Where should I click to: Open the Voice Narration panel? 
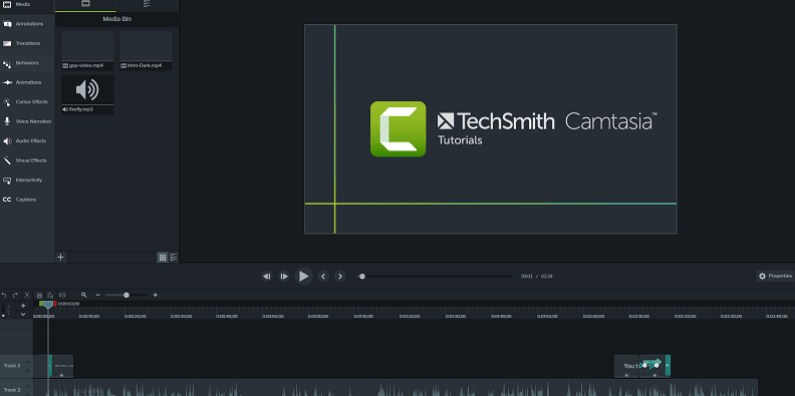pyautogui.click(x=27, y=122)
